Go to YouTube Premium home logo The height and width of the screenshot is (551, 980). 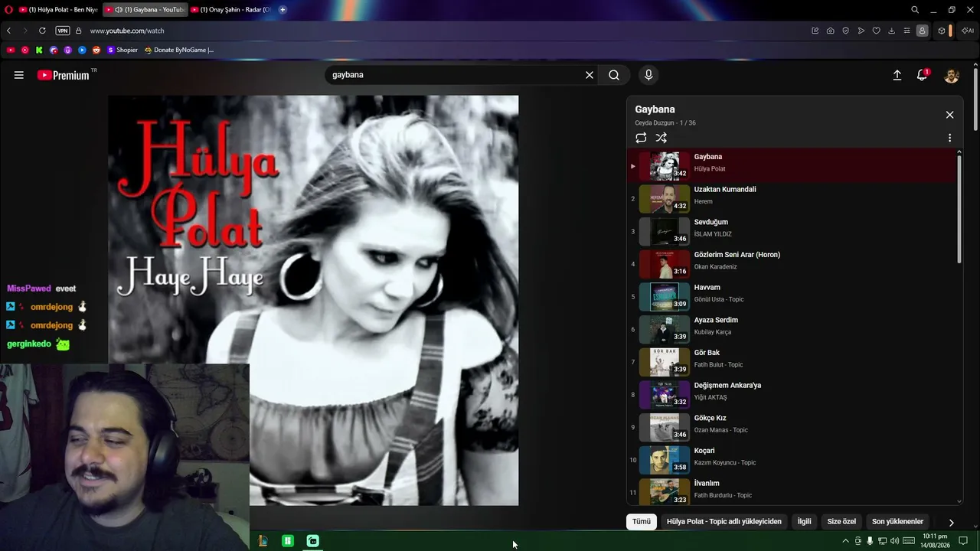(64, 75)
